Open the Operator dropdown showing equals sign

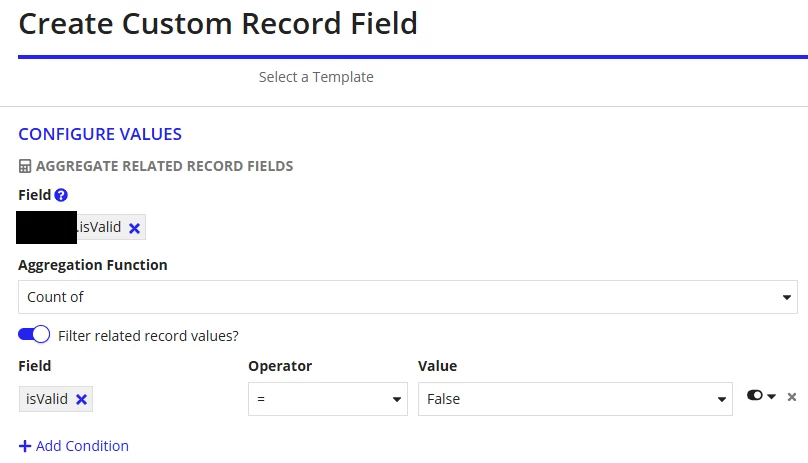(x=328, y=399)
